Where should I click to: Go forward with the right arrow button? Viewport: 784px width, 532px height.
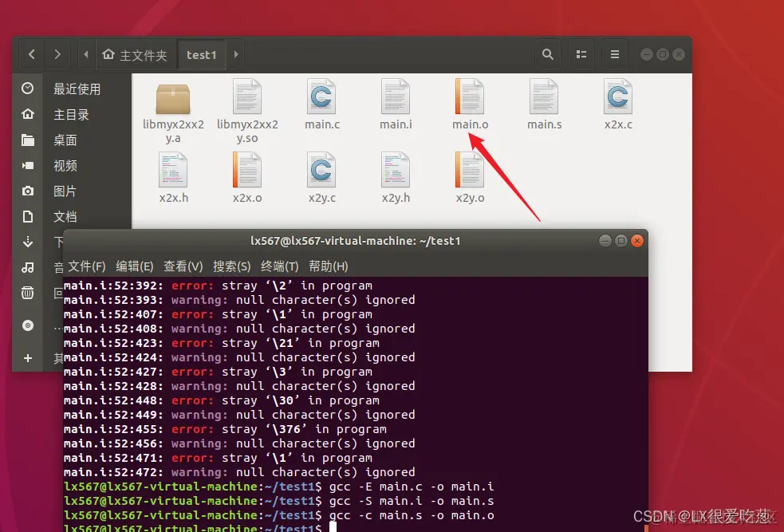(x=57, y=54)
